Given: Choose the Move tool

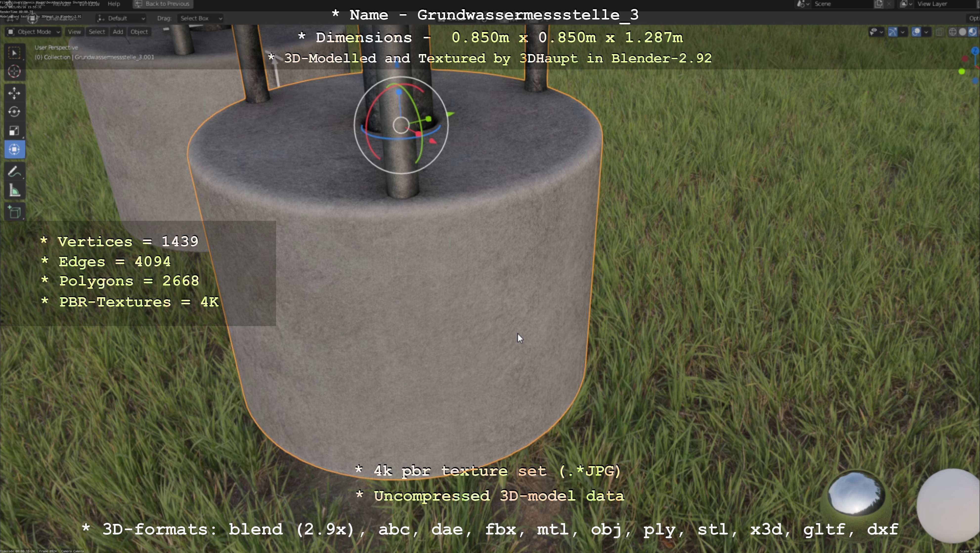Looking at the screenshot, I should click(14, 93).
